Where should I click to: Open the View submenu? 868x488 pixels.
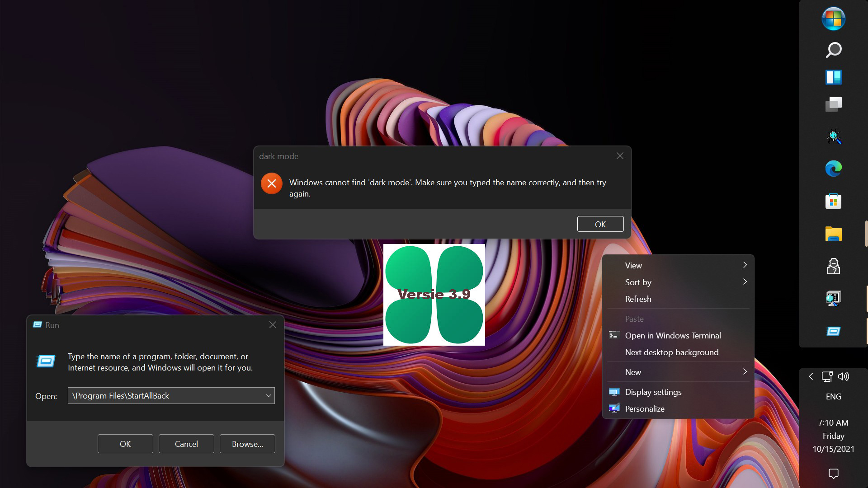click(678, 265)
